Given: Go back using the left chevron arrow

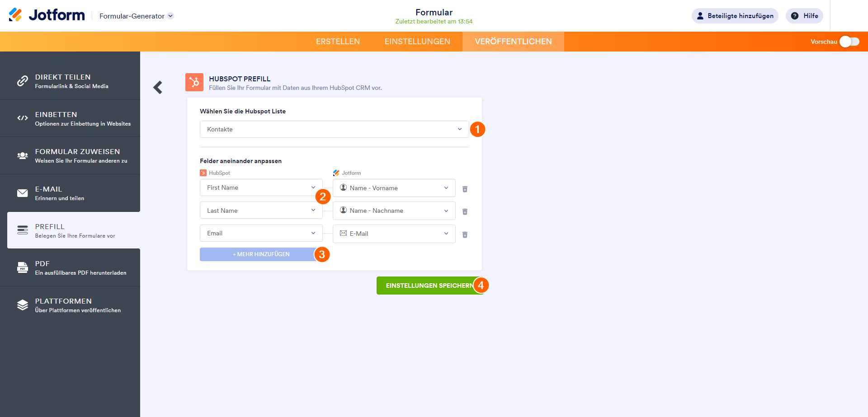Looking at the screenshot, I should coord(158,87).
